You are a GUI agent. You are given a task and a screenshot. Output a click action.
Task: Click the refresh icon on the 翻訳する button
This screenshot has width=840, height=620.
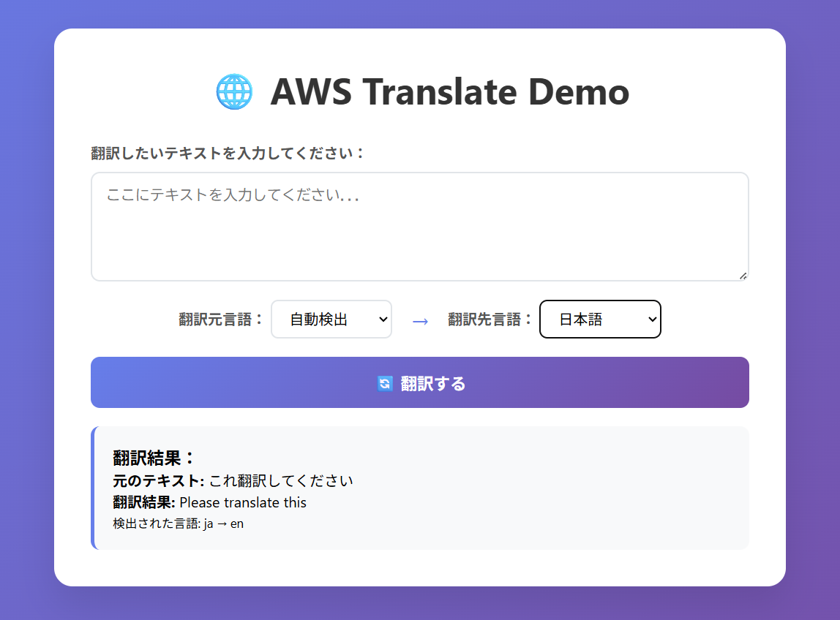click(385, 383)
